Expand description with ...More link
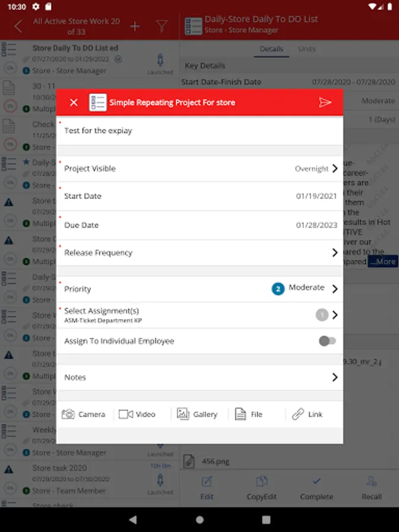The width and height of the screenshot is (399, 532). click(x=382, y=262)
